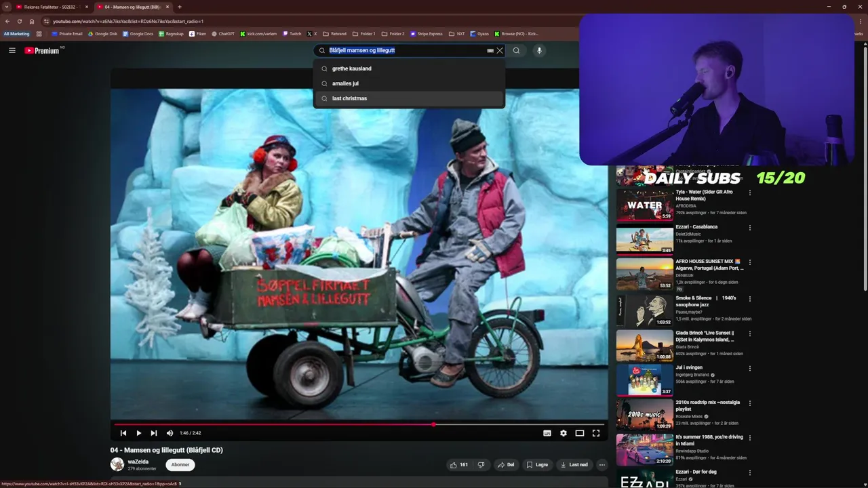Open ChatGPT bookmark
Viewport: 868px width, 488px height.
pos(223,33)
